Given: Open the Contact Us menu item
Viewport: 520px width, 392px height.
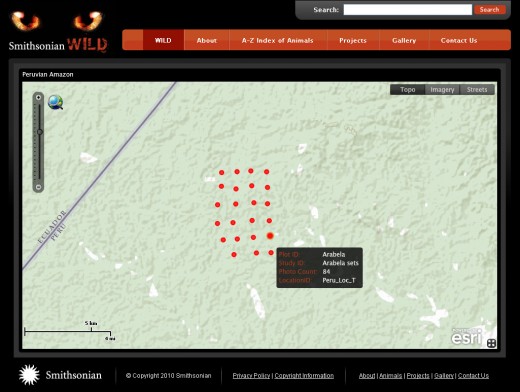Looking at the screenshot, I should click(459, 40).
